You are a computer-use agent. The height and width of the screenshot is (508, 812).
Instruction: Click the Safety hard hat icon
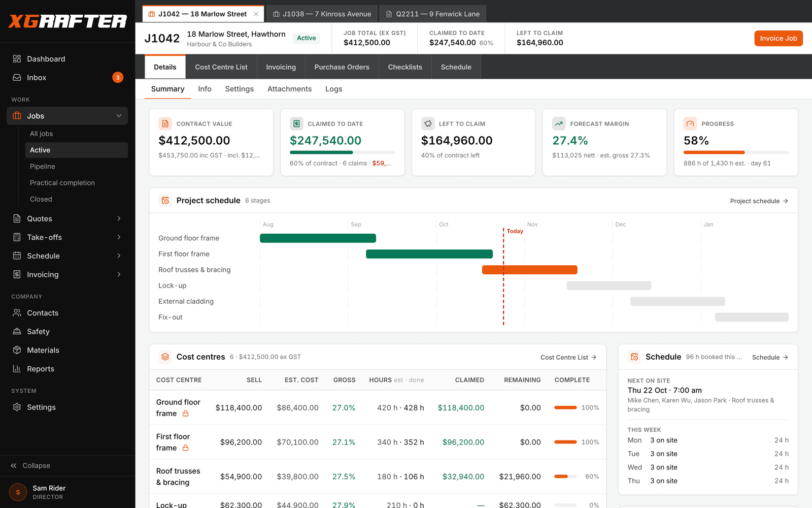click(17, 332)
